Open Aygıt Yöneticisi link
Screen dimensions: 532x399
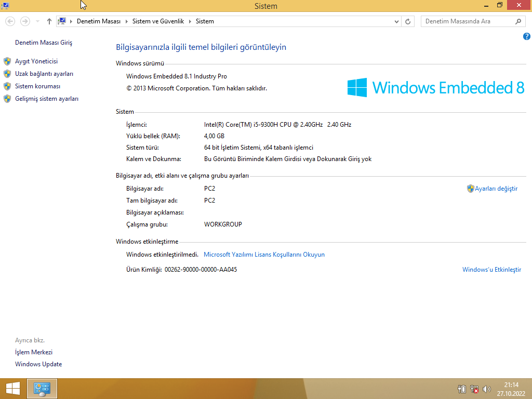click(x=36, y=61)
